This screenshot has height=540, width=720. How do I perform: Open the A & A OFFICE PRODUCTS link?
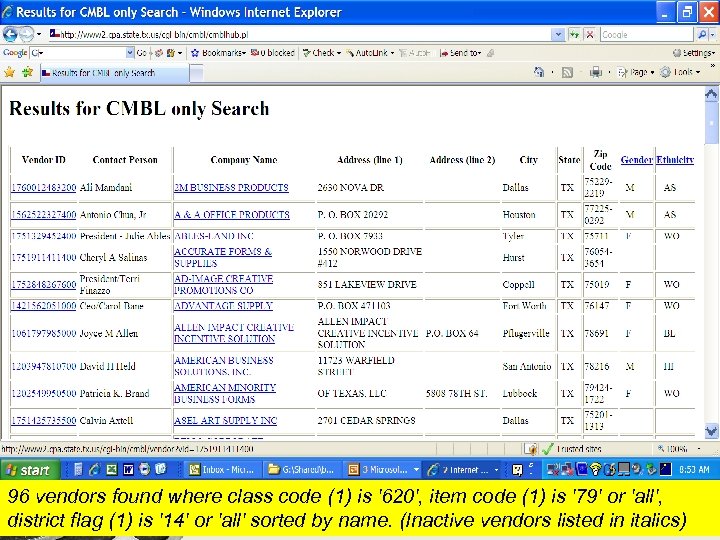pos(232,214)
